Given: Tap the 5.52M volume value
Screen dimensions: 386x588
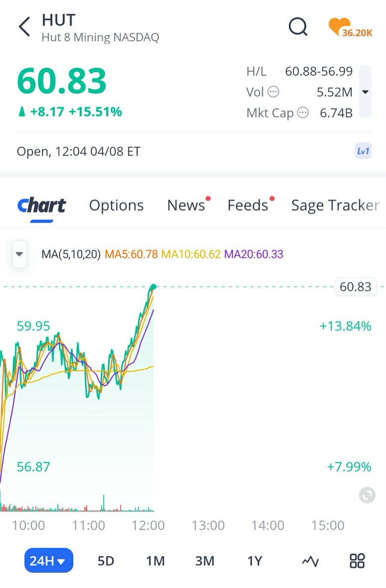Looking at the screenshot, I should point(335,92).
